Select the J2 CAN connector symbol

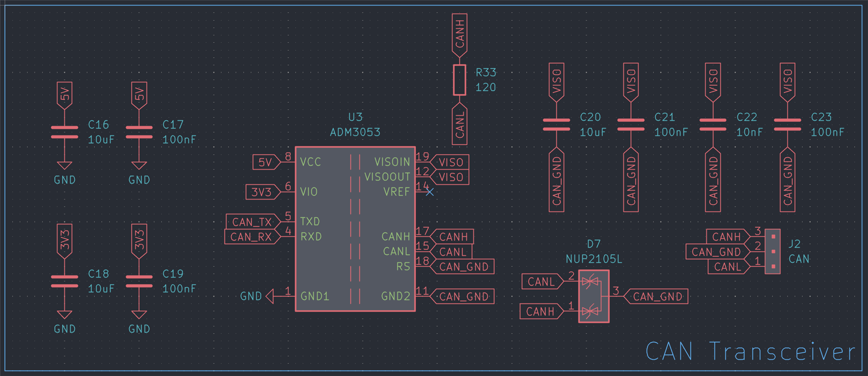click(773, 252)
